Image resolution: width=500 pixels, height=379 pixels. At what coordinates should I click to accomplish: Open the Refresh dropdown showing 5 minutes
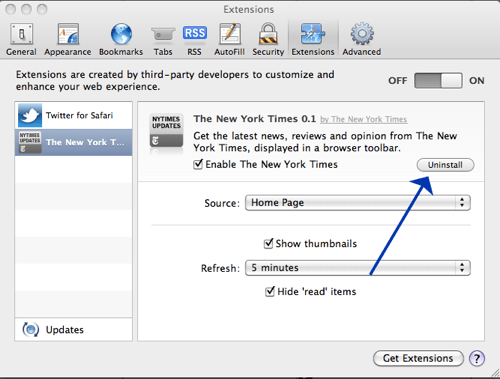point(358,268)
